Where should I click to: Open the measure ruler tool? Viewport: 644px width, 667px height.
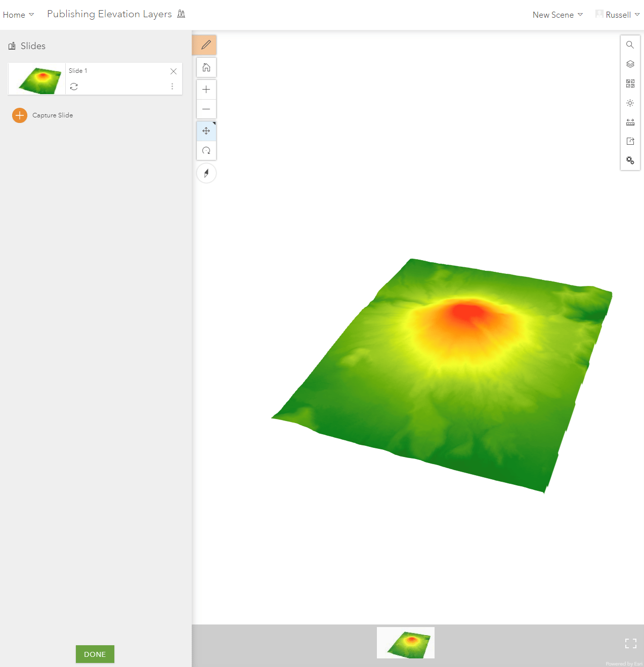[630, 122]
